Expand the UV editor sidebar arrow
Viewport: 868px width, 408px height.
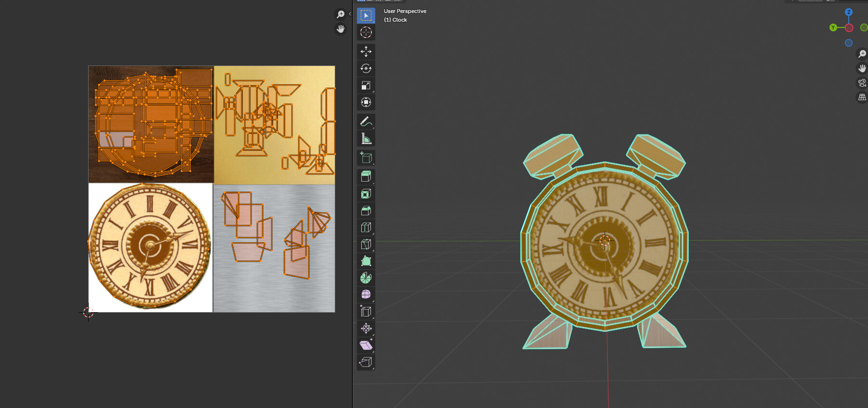point(350,14)
